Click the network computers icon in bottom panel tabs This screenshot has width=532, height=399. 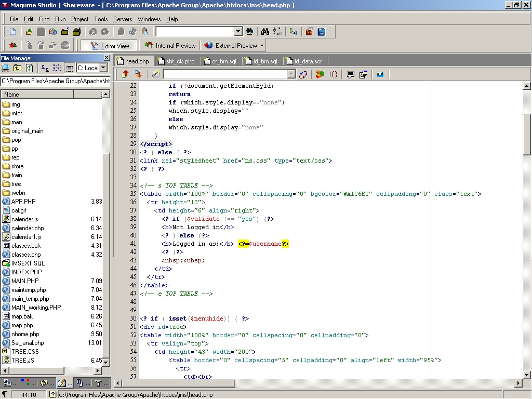pos(7,383)
